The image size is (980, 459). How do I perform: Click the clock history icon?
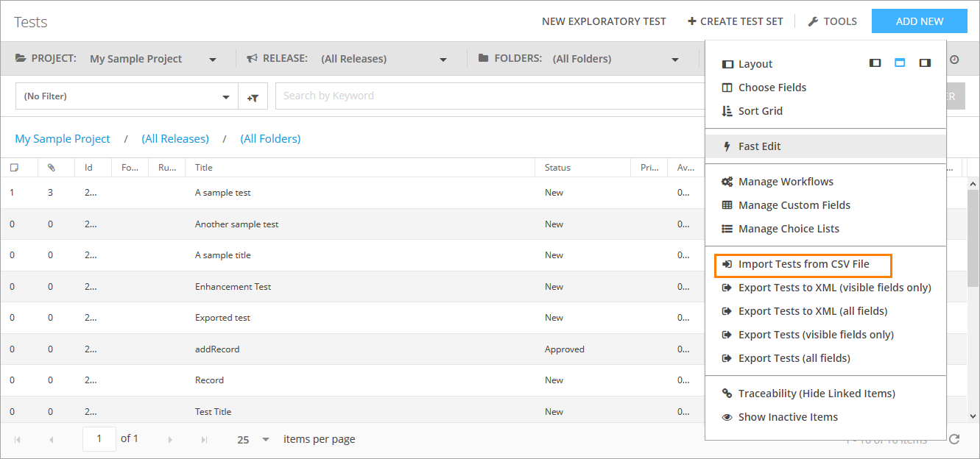(x=954, y=59)
